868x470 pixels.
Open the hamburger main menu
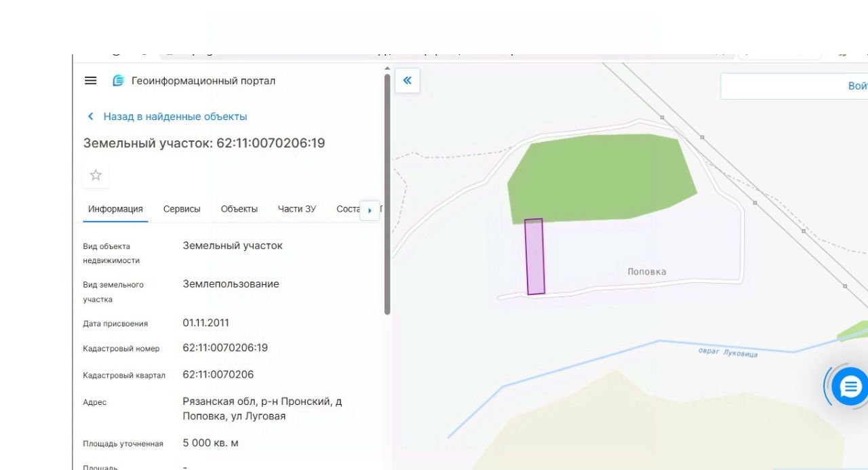91,81
